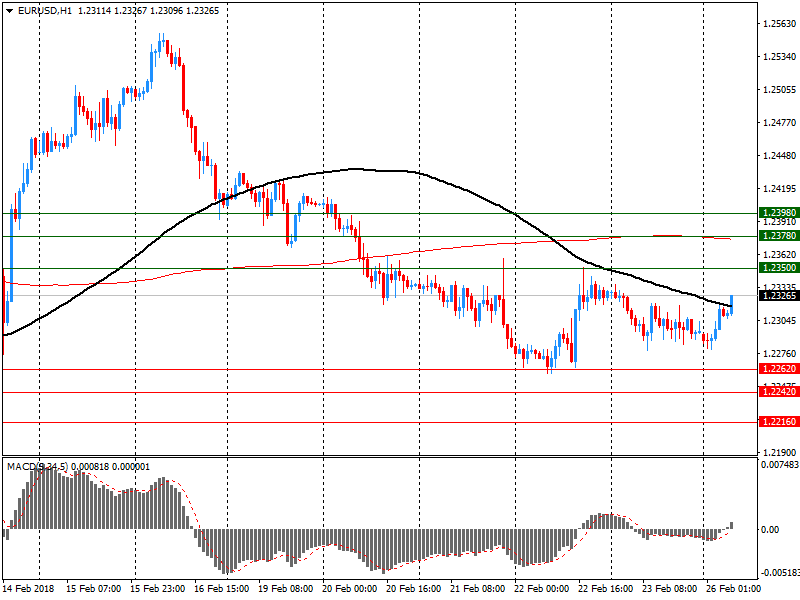
Task: Click the 20 Feb 00:00 time label
Action: 348,589
